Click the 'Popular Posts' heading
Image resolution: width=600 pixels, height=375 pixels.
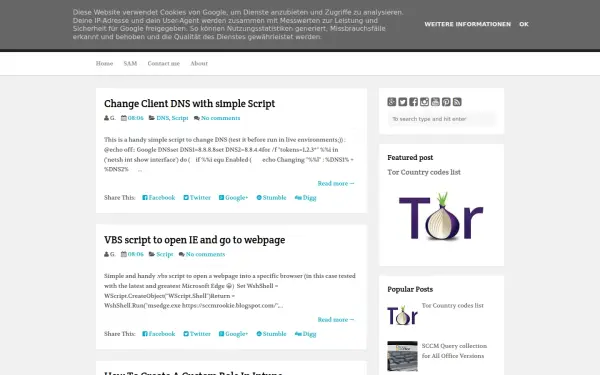[410, 289]
